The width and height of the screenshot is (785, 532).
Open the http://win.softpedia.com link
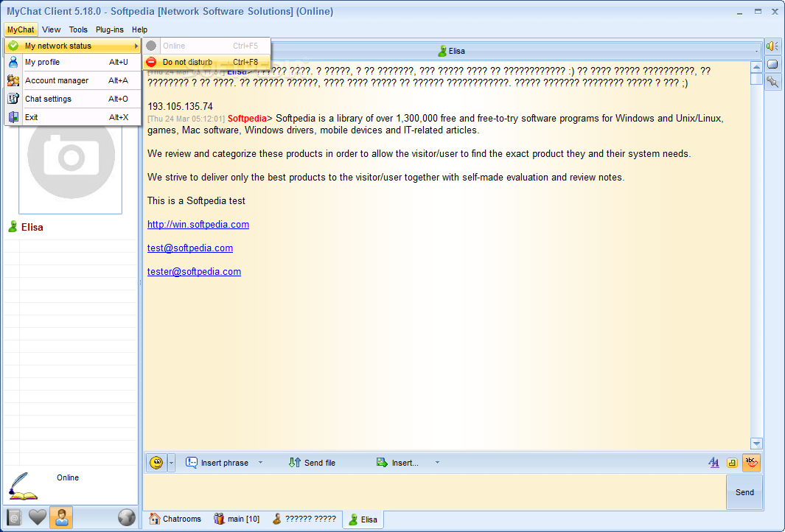click(198, 225)
